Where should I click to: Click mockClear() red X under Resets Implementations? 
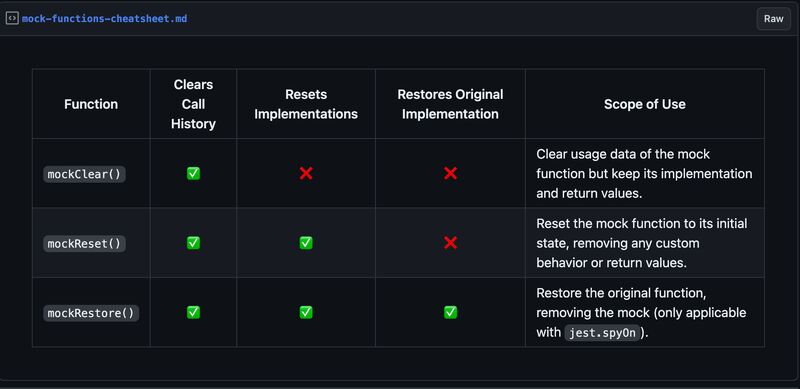[x=306, y=174]
